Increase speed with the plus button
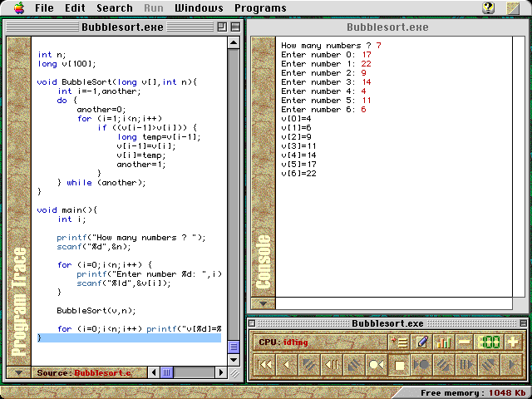 [513, 342]
